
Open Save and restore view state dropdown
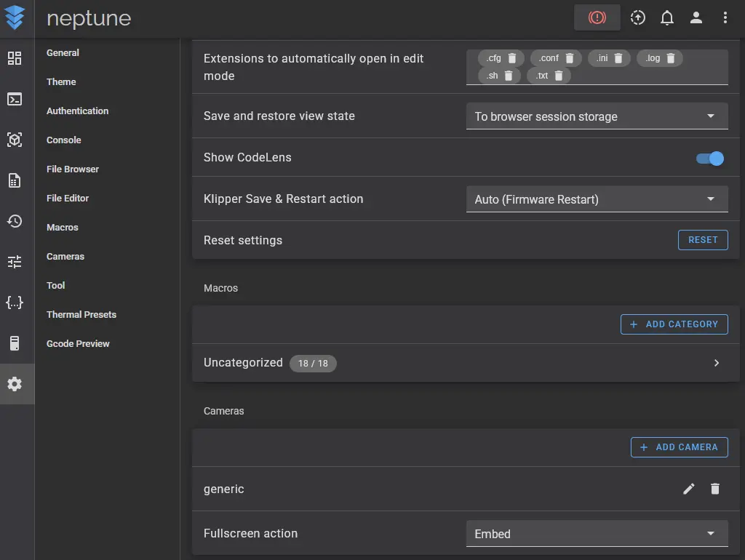(597, 116)
